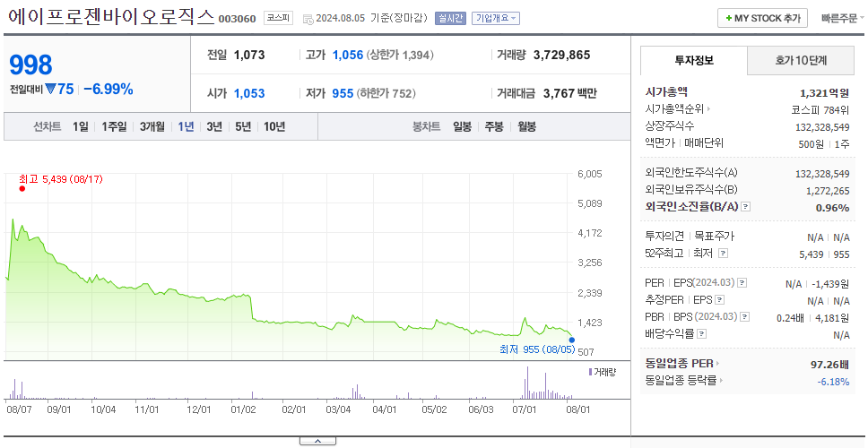Select 3년 line chart period
The height and width of the screenshot is (448, 868).
click(x=214, y=126)
